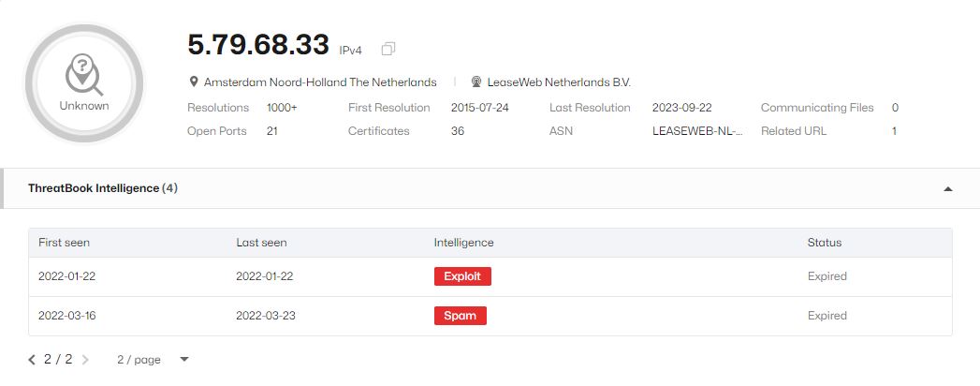Click the Last seen column header
This screenshot has width=980, height=386.
[x=261, y=243]
